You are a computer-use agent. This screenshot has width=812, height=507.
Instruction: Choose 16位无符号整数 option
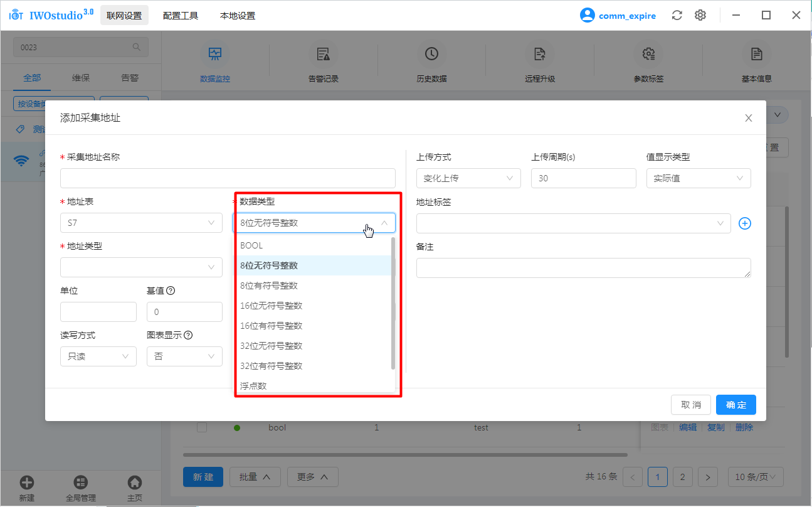271,306
